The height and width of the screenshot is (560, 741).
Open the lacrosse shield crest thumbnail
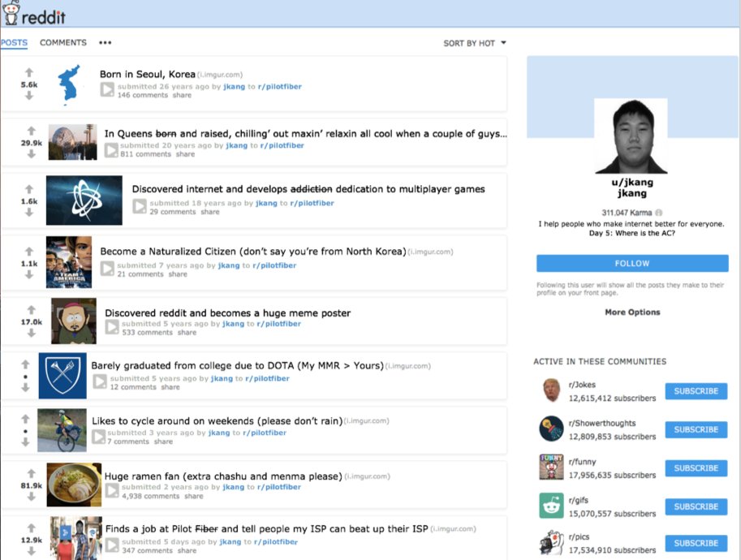click(x=62, y=376)
